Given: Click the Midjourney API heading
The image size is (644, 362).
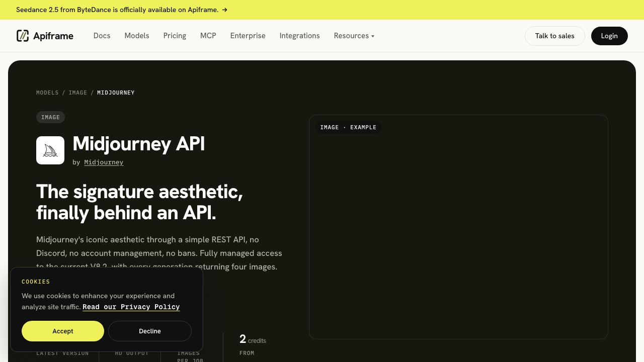Looking at the screenshot, I should point(139,144).
